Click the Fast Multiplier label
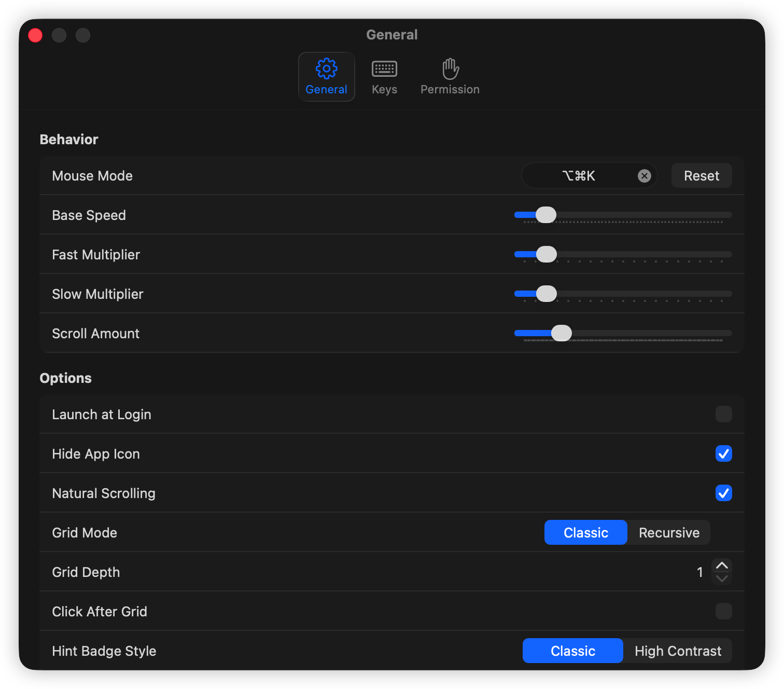This screenshot has width=784, height=689. click(x=96, y=255)
